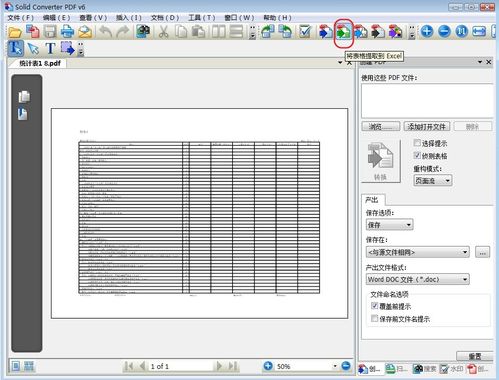
Task: Switch to the 搜索 search panel tab
Action: coord(425,369)
